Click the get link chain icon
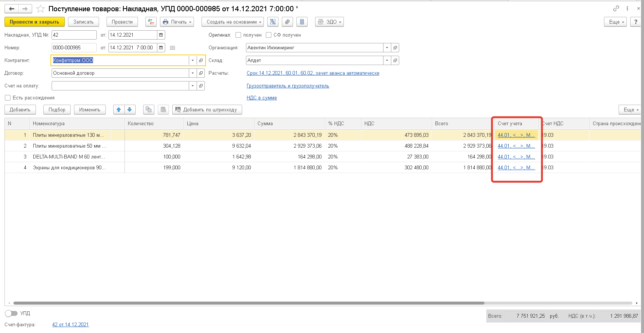This screenshot has width=644, height=333. pos(616,9)
